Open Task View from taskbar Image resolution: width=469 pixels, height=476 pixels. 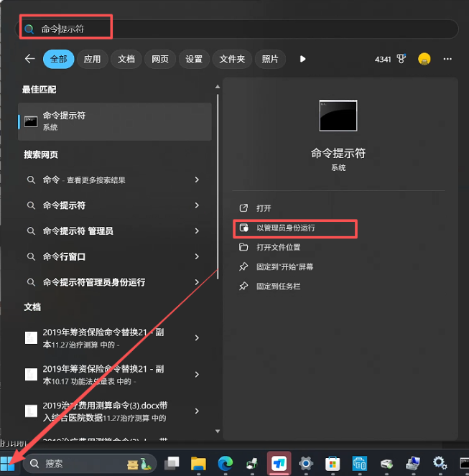pos(172,463)
